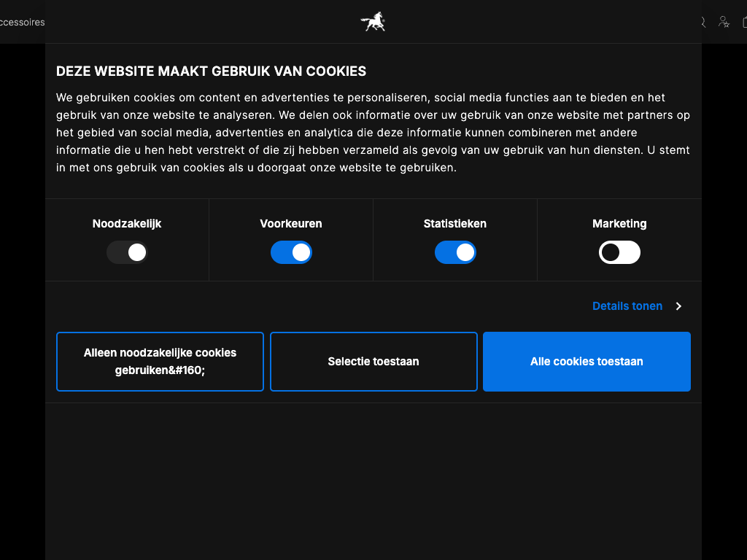
Task: Open the Details tonen link
Action: pyautogui.click(x=627, y=306)
